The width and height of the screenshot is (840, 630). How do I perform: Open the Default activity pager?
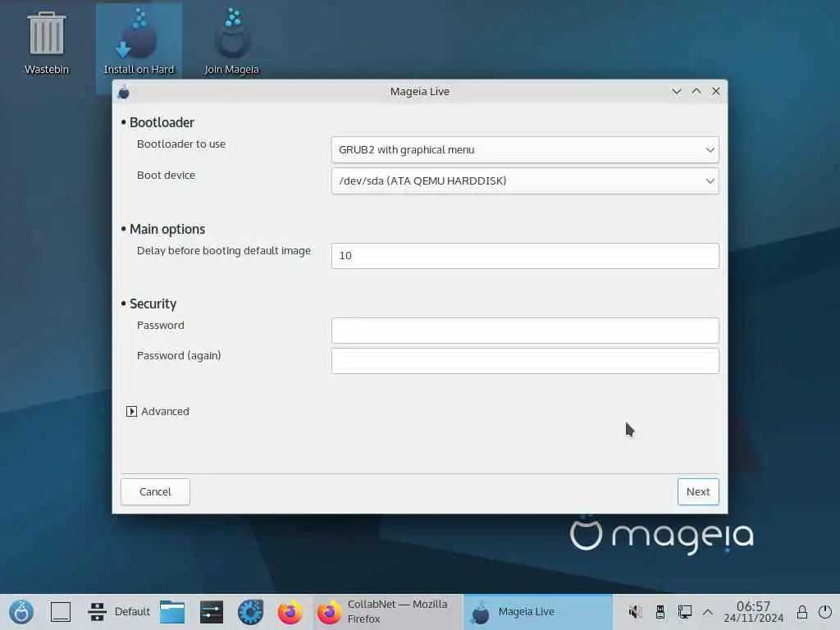pos(119,612)
